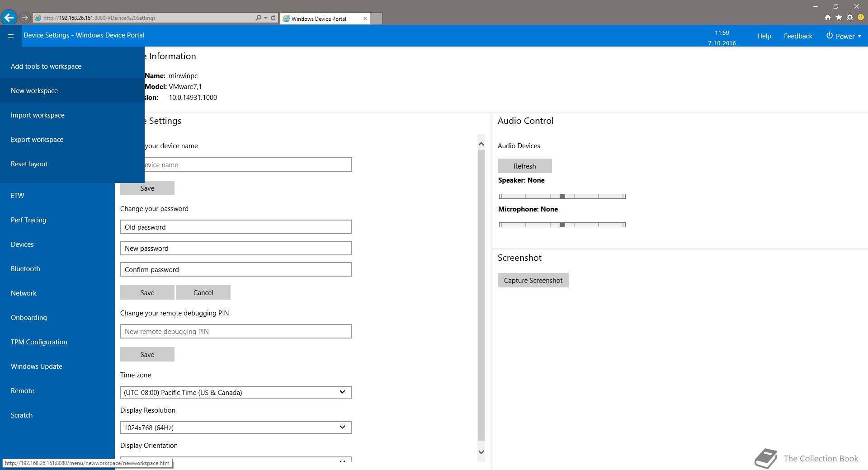Open Onboarding in sidebar
This screenshot has height=470, width=868.
pyautogui.click(x=57, y=318)
